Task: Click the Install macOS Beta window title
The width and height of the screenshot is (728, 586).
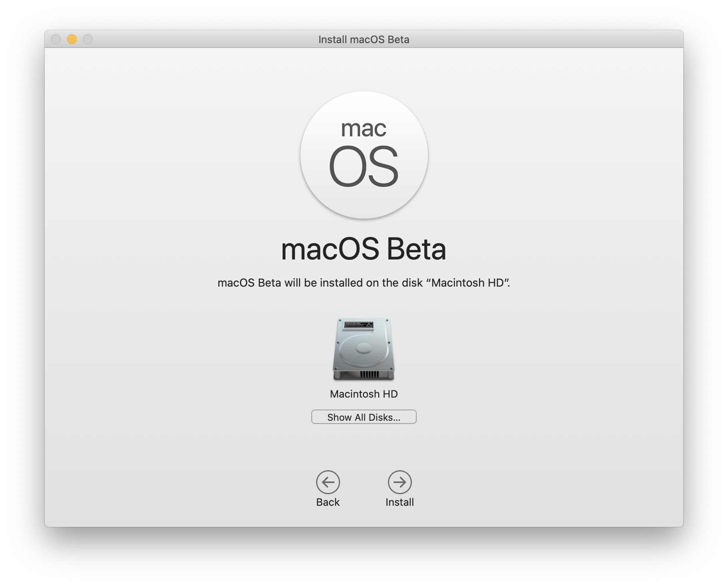Action: (364, 40)
